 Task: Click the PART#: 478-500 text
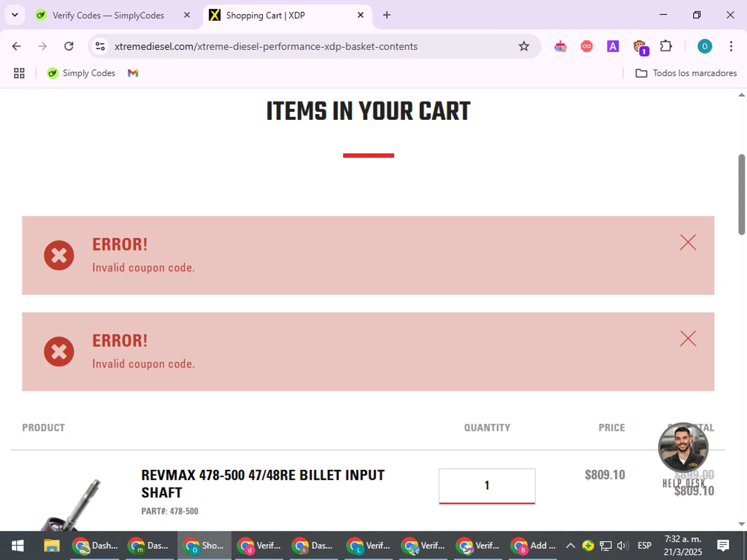coord(170,511)
